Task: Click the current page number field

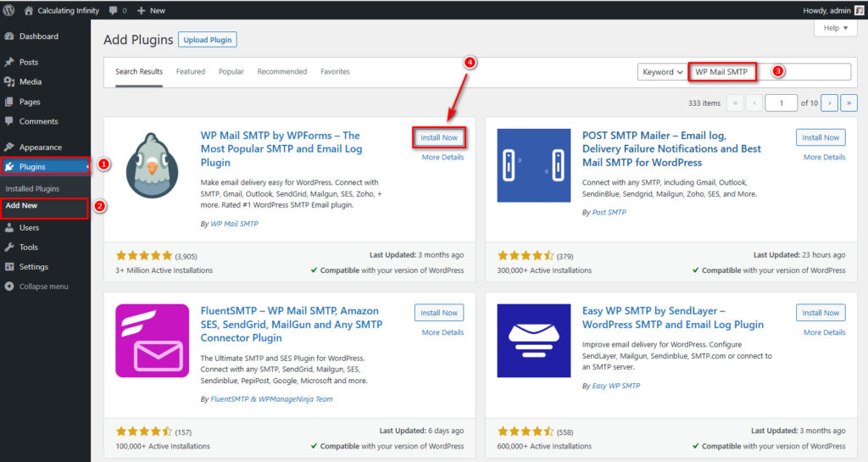Action: (x=781, y=103)
